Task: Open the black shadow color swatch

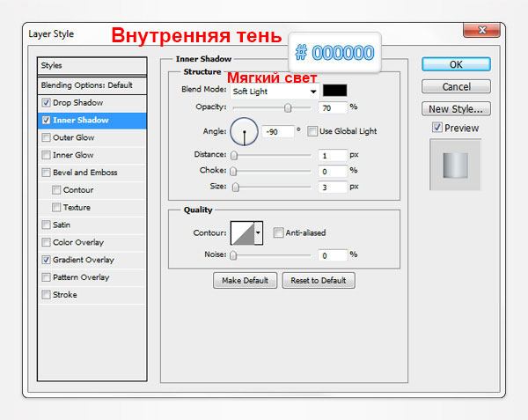Action: click(x=334, y=91)
